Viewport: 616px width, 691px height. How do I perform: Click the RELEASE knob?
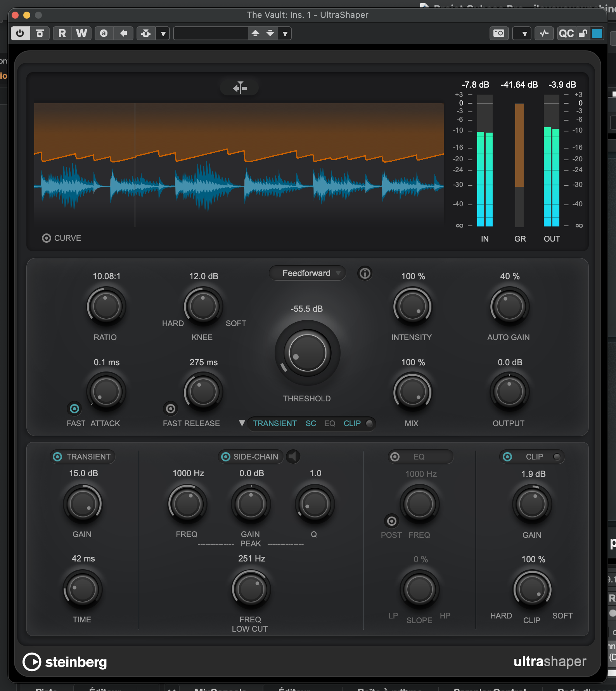coord(203,392)
